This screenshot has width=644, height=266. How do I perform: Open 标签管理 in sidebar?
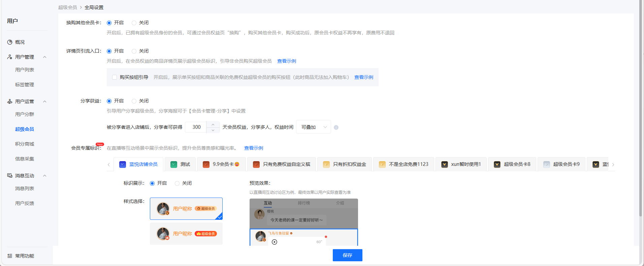pyautogui.click(x=25, y=85)
